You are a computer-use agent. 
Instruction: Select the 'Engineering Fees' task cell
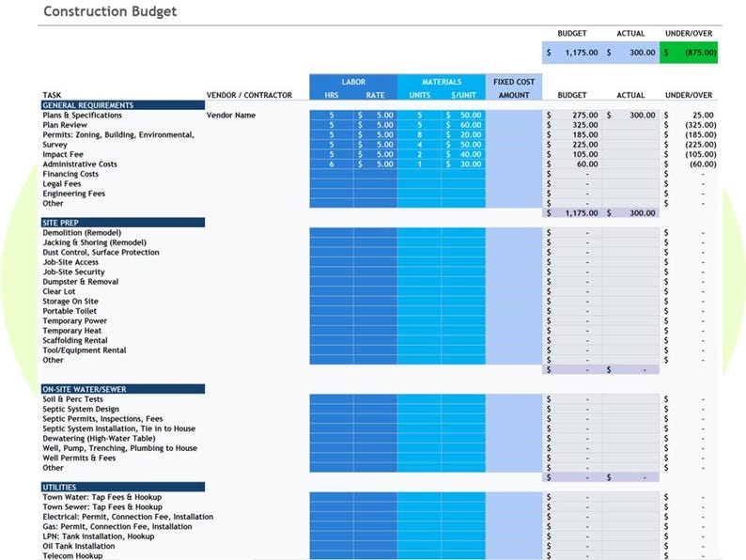tap(73, 194)
